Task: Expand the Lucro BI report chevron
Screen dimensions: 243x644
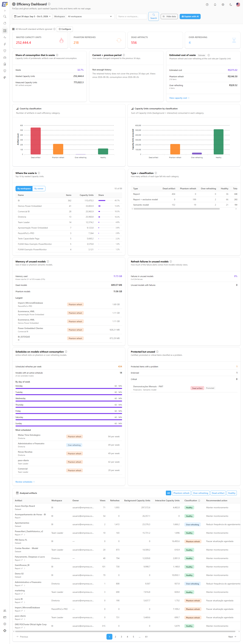Action: (x=24, y=602)
